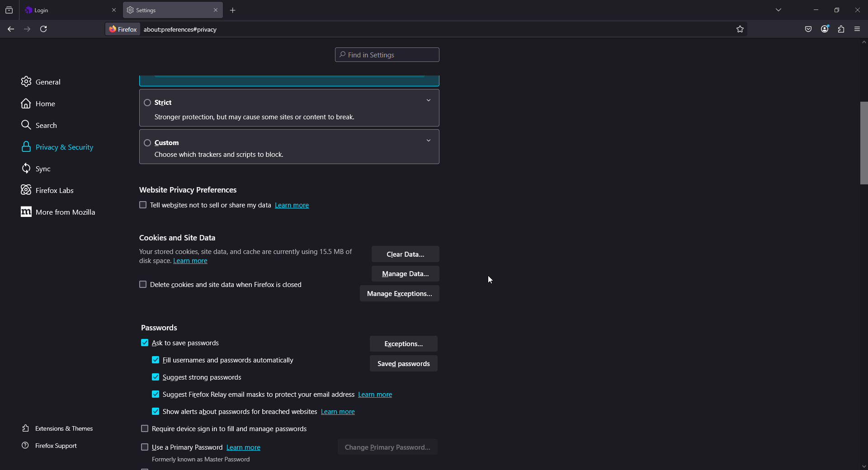Open new tab with plus icon
This screenshot has width=868, height=470.
click(233, 10)
